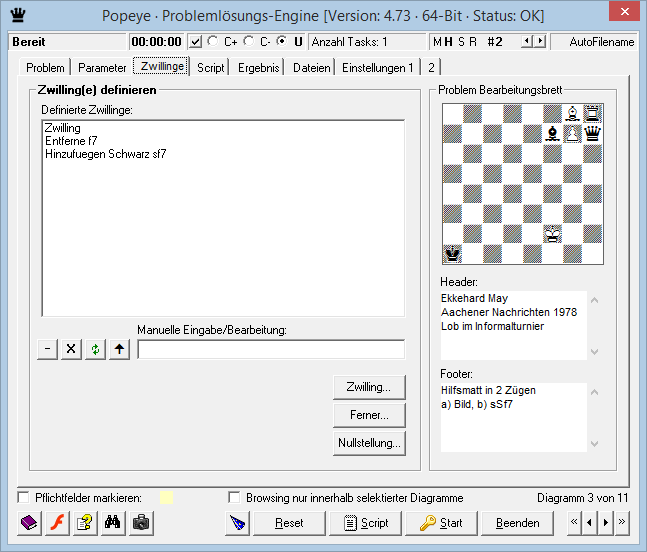647x552 pixels.
Task: Toggle the checkbox next to the timer
Action: click(196, 42)
